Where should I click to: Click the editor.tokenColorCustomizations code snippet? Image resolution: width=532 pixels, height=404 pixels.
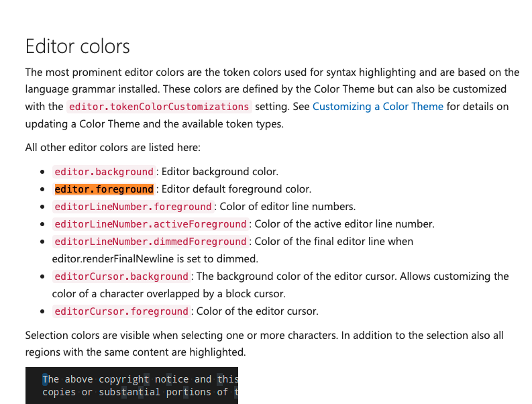tap(159, 107)
